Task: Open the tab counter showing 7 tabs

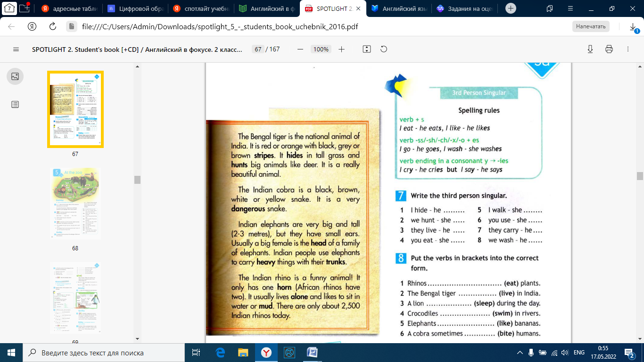Action: coord(10,8)
